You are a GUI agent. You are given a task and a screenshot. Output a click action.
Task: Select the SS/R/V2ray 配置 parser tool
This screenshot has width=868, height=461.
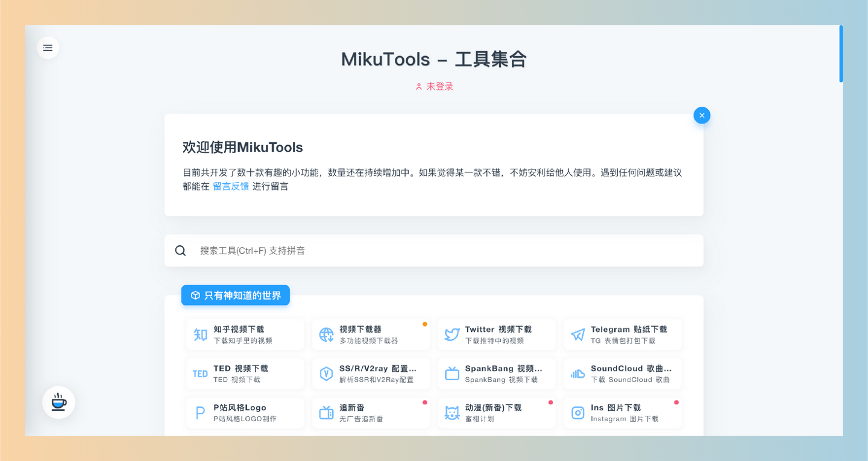pyautogui.click(x=371, y=374)
